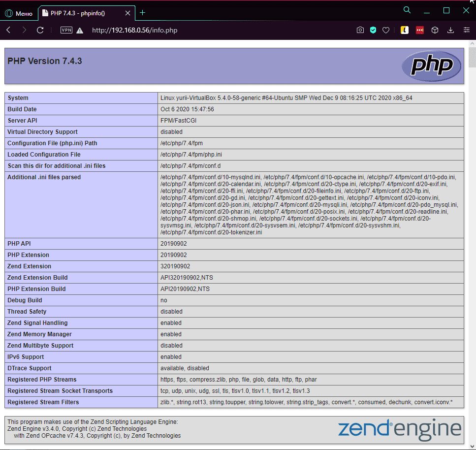The width and height of the screenshot is (476, 450).
Task: Open the search magnifier at top right
Action: click(x=407, y=10)
